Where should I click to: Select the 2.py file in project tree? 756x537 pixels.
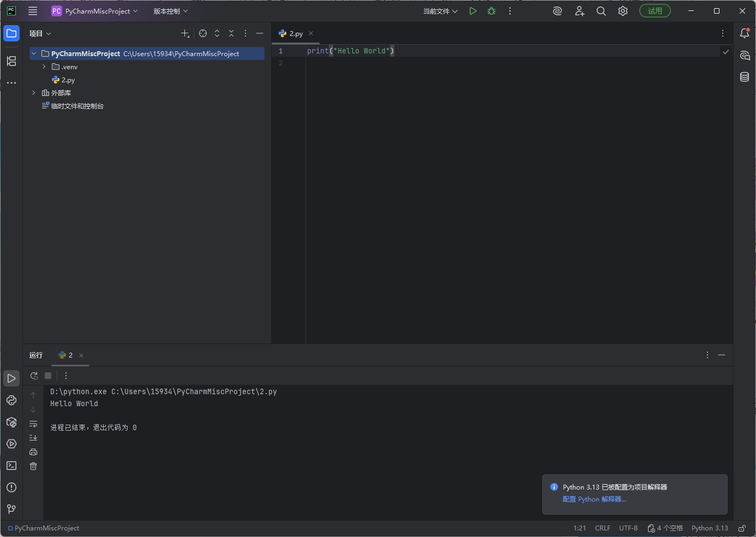(68, 80)
